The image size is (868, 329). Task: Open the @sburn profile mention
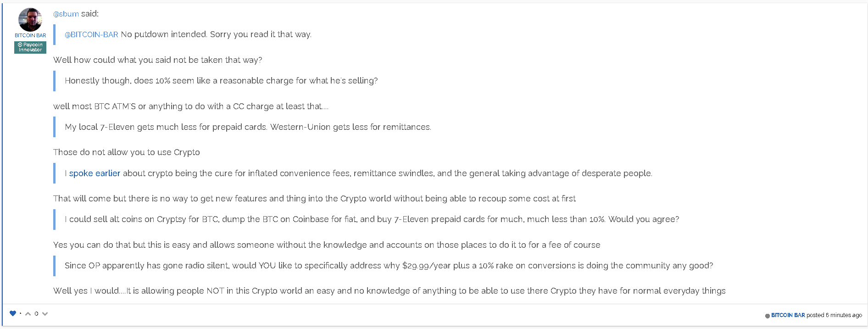click(66, 14)
